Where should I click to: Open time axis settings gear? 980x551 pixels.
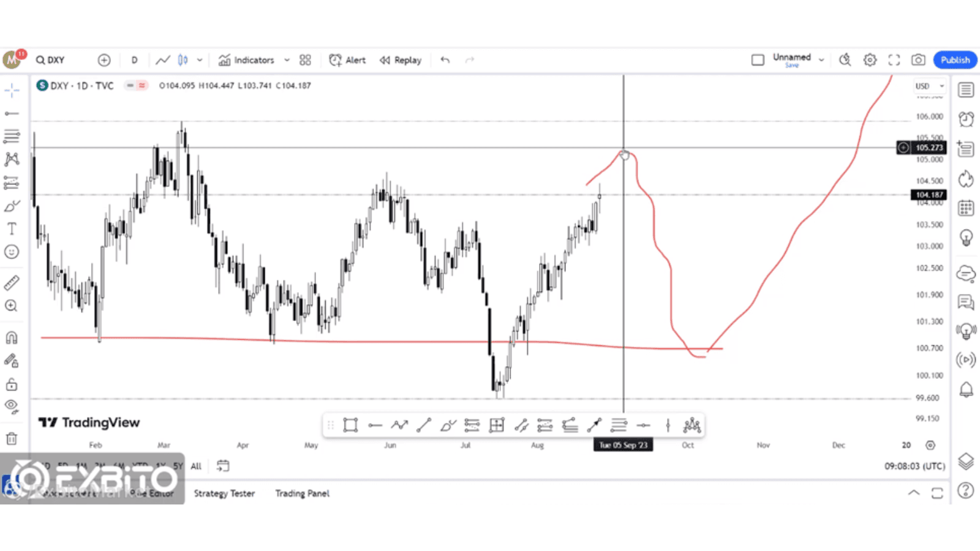930,445
